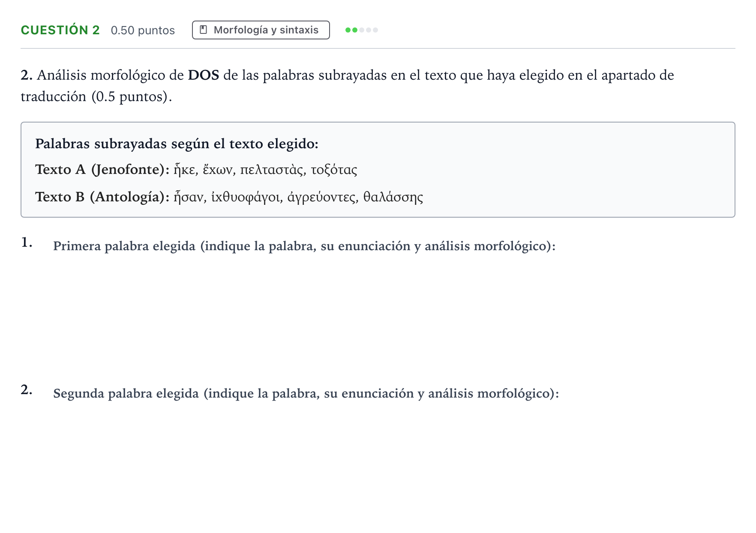Select the Greek word ἰχθυοφάγοι

pyautogui.click(x=245, y=197)
